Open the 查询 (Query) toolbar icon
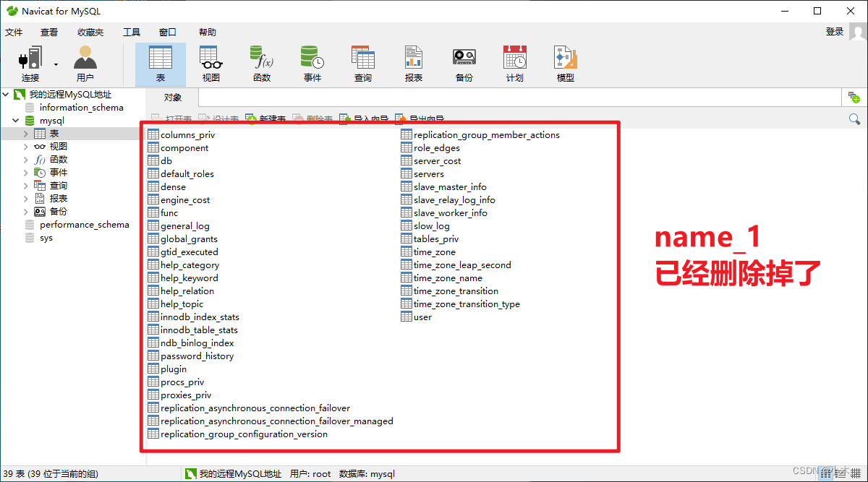Image resolution: width=868 pixels, height=482 pixels. coord(362,63)
